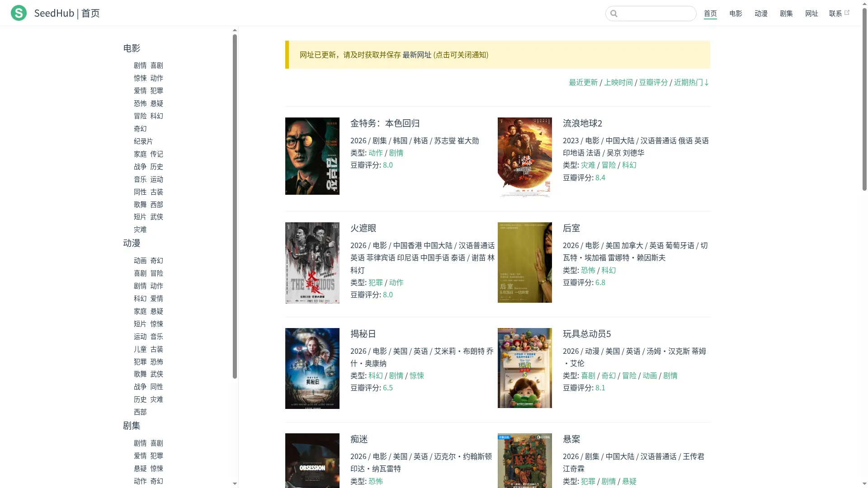The width and height of the screenshot is (868, 488).
Task: Open the 火遮眼 title link
Action: pyautogui.click(x=363, y=228)
